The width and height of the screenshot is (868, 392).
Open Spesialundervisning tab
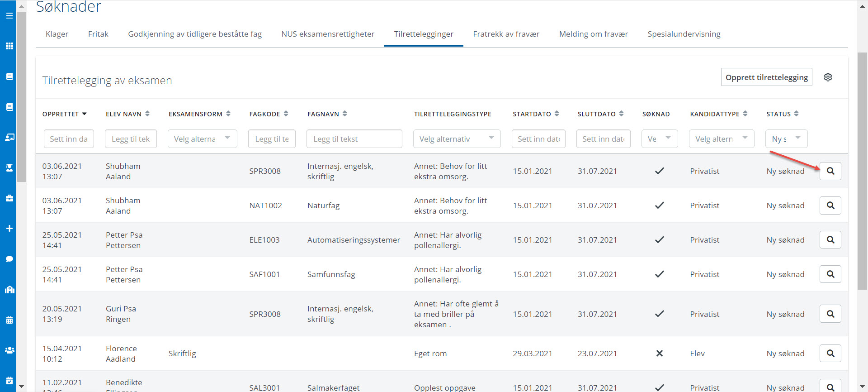[684, 34]
